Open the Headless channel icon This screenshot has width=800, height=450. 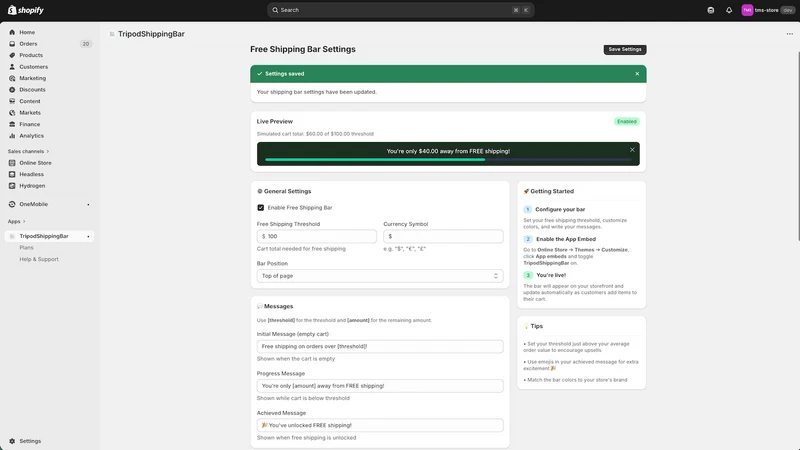point(12,174)
